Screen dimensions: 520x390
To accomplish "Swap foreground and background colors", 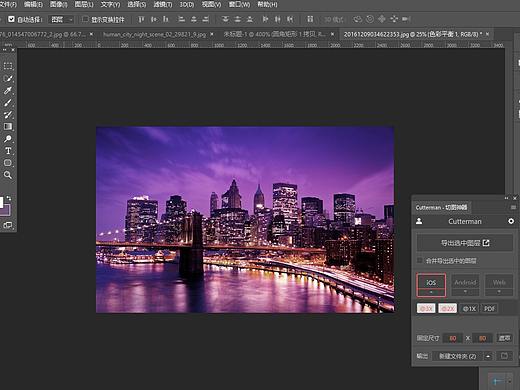I will coord(9,199).
